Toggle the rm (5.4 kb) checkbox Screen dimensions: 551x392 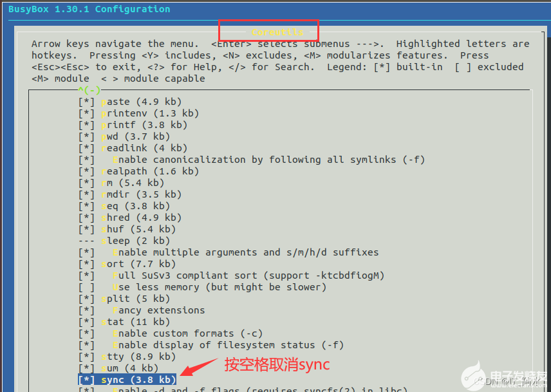click(86, 183)
